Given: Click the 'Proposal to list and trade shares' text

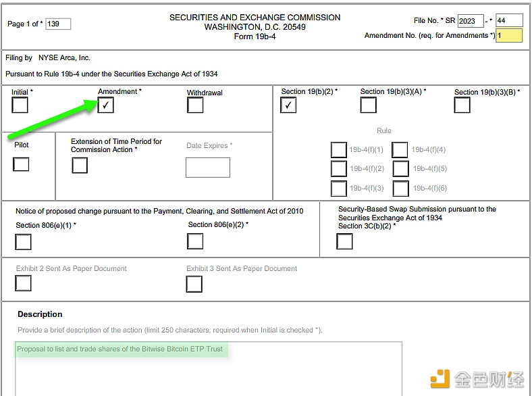Looking at the screenshot, I should (x=119, y=349).
